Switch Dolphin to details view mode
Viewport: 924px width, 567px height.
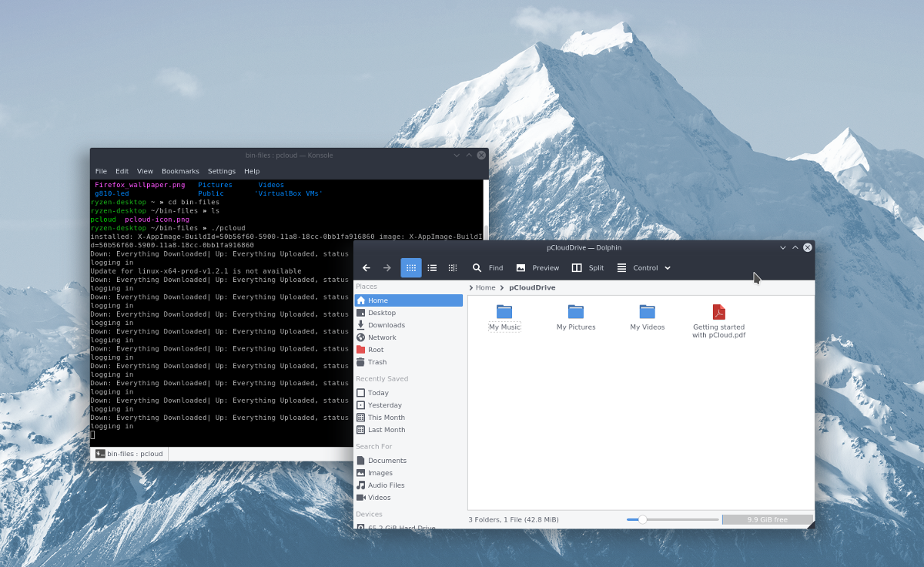432,267
